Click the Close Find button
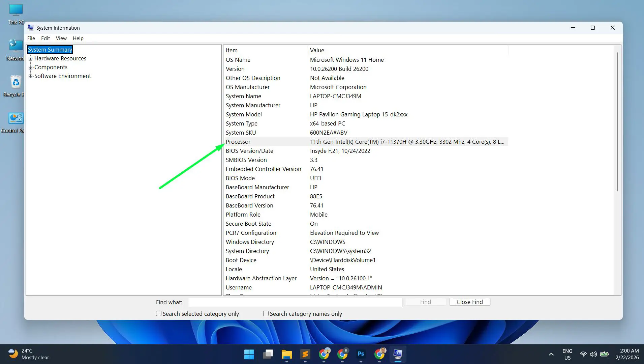 (x=469, y=302)
